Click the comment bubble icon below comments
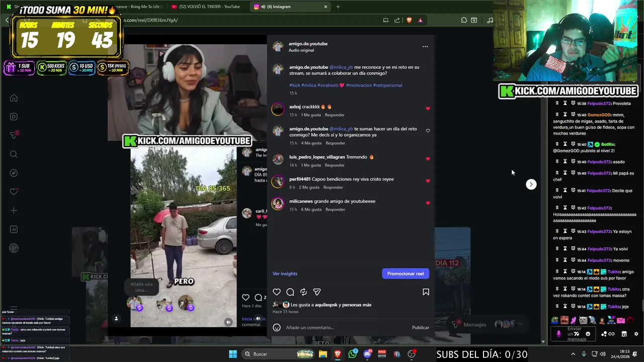 tap(290, 292)
